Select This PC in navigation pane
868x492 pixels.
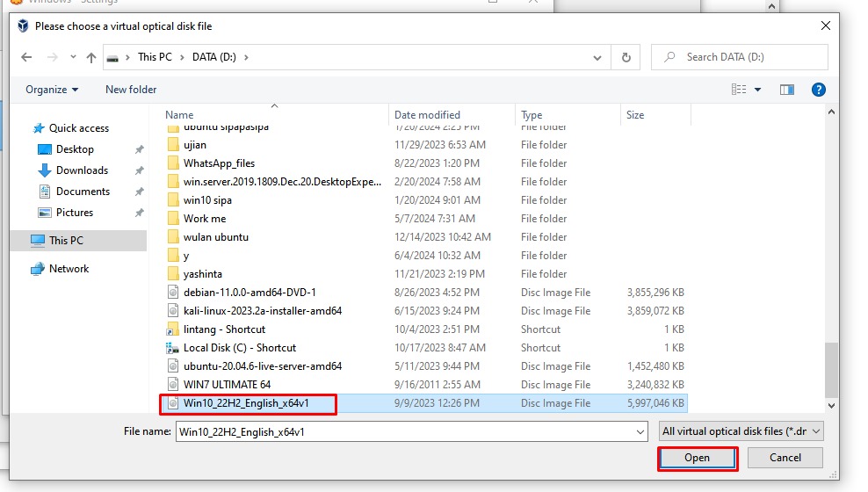(78, 241)
